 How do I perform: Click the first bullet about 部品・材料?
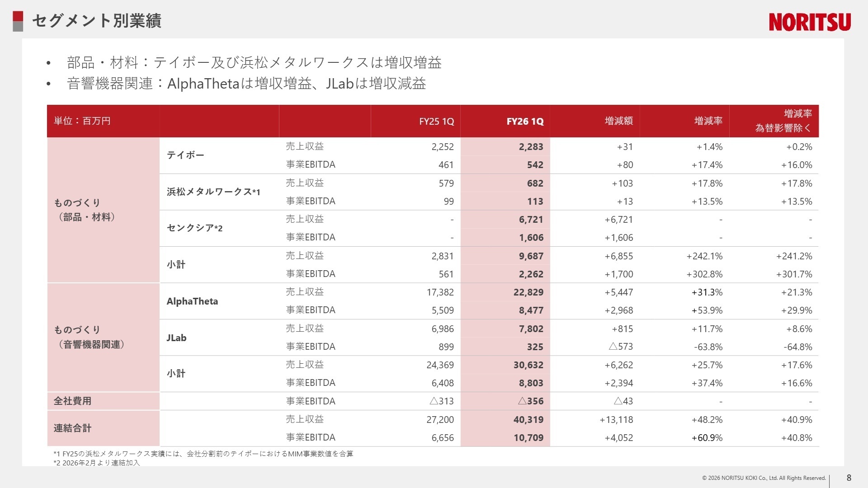(254, 62)
